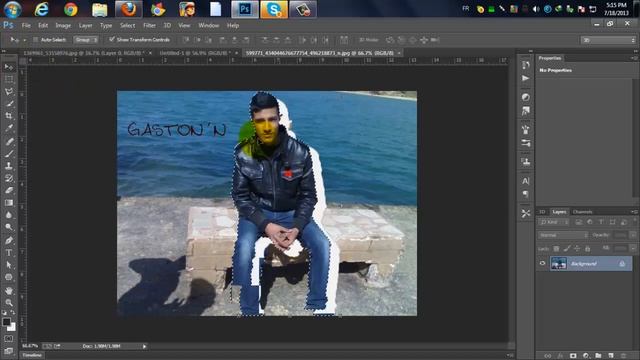The height and width of the screenshot is (360, 640).
Task: Select the Pen tool
Action: [9, 240]
